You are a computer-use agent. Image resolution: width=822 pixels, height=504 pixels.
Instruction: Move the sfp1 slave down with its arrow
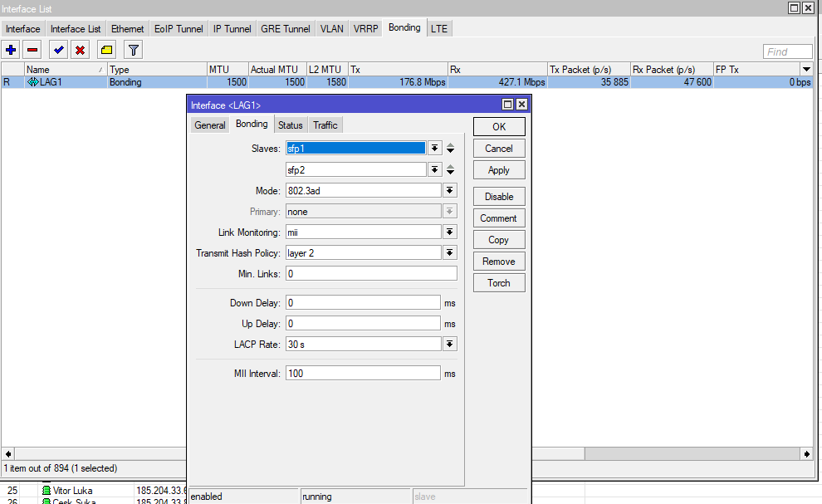click(450, 151)
